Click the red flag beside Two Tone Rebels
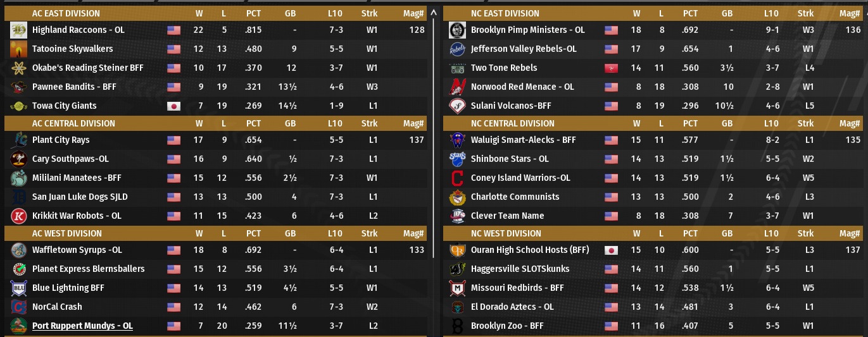The width and height of the screenshot is (868, 337). coord(611,68)
